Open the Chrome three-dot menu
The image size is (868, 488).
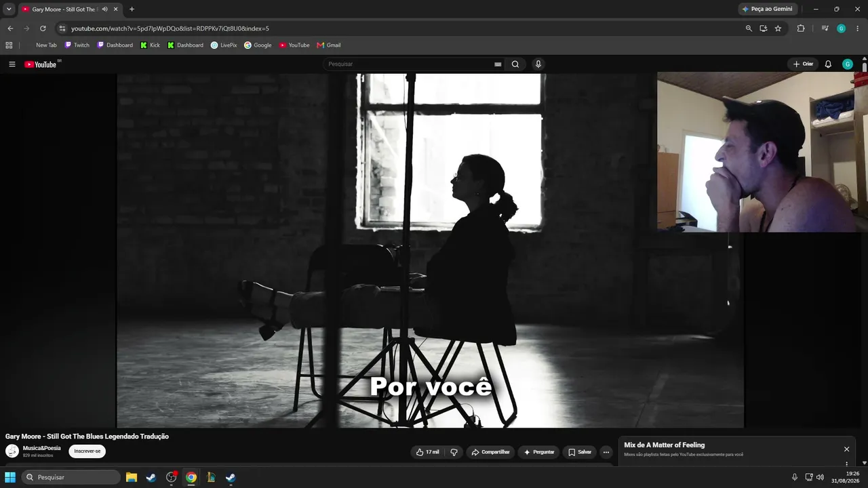858,28
